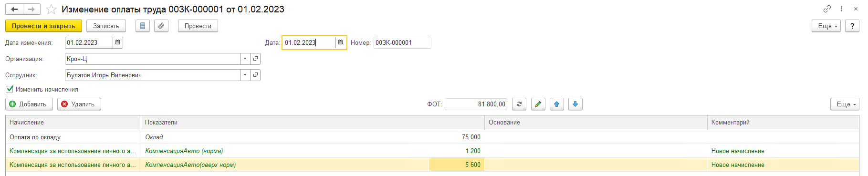Open attached files with the paperclip icon
This screenshot has height=176, width=868.
coord(162,26)
